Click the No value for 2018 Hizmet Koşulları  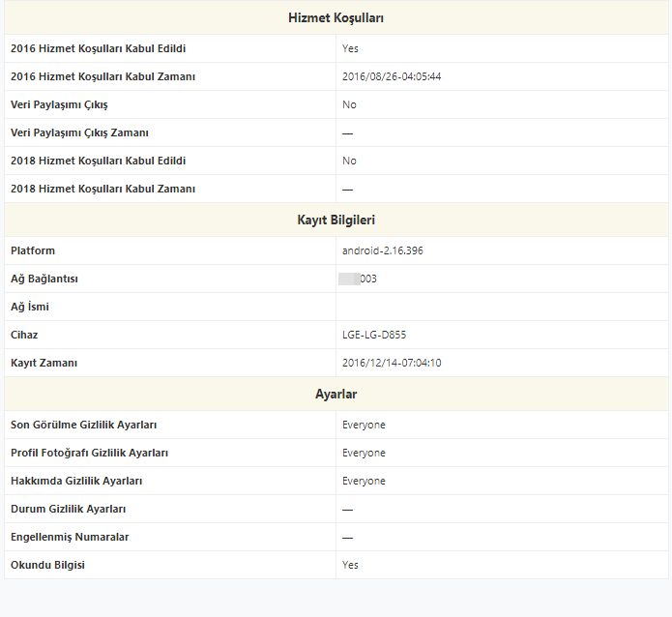point(349,161)
